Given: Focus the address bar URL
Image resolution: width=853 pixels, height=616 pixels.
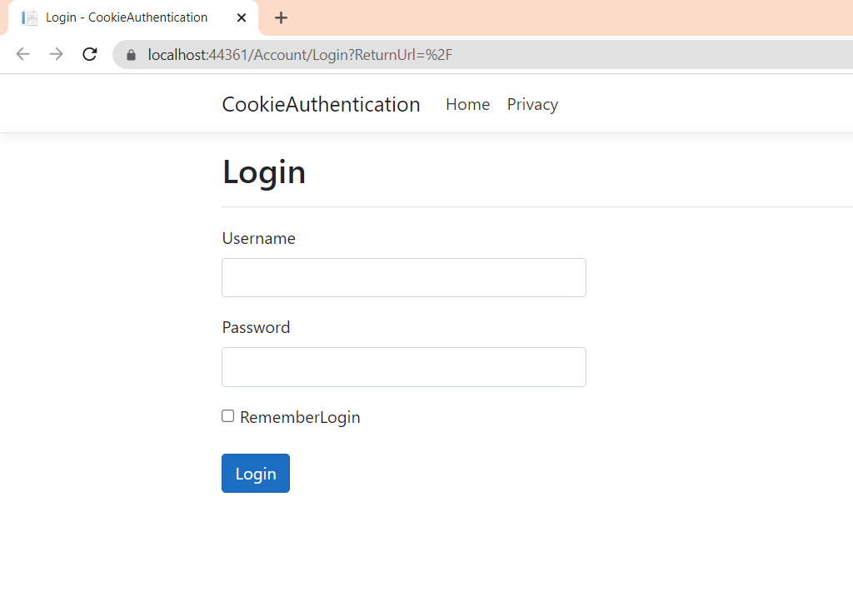Looking at the screenshot, I should (300, 55).
